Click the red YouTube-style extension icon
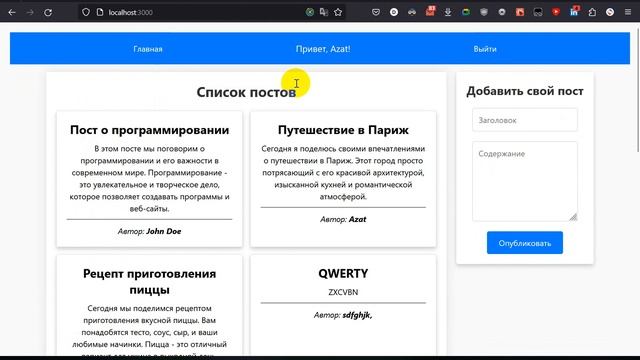The height and width of the screenshot is (360, 640). point(556,12)
